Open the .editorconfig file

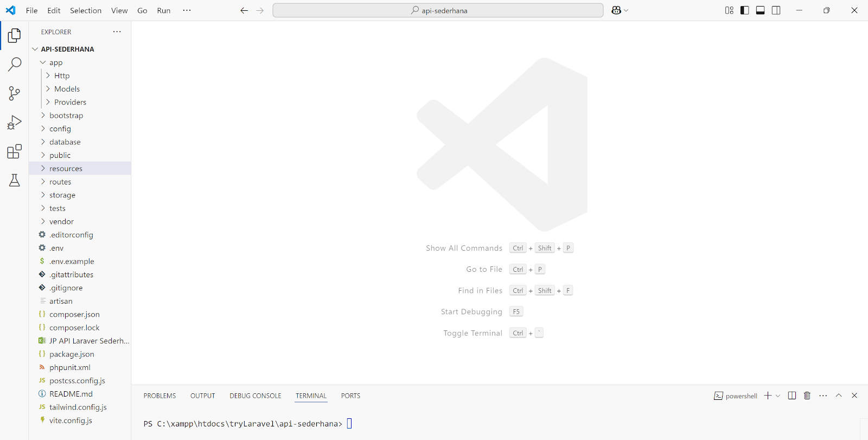tap(80, 235)
